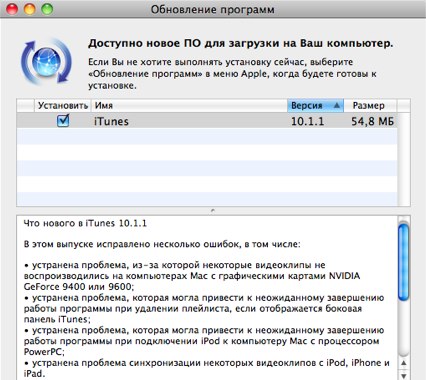Sort by the Размер column header
Image resolution: width=426 pixels, height=380 pixels.
tap(370, 106)
